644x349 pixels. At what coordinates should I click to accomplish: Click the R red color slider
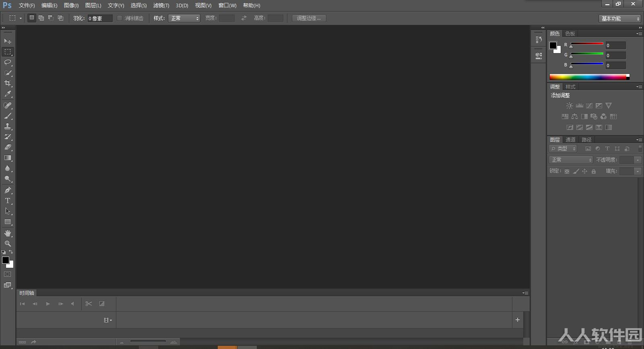pos(587,43)
